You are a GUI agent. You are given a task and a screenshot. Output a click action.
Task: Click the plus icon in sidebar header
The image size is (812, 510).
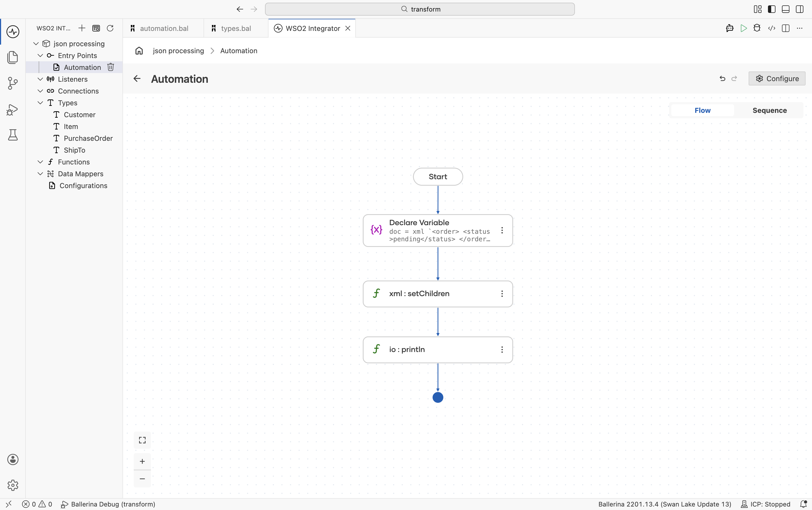click(82, 28)
